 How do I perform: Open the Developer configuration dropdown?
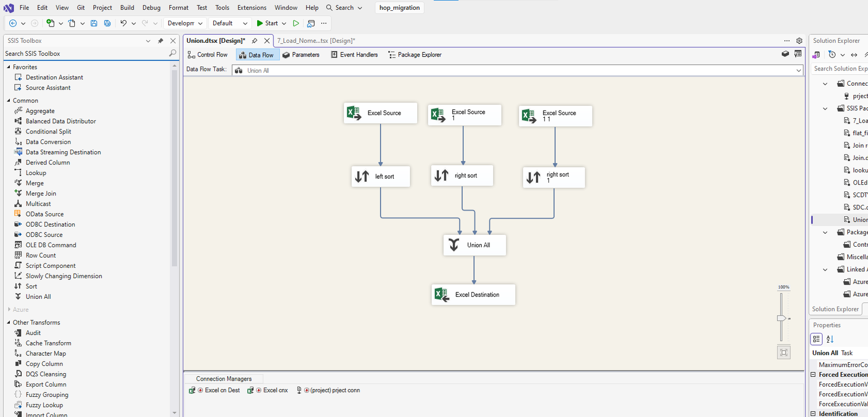click(184, 23)
